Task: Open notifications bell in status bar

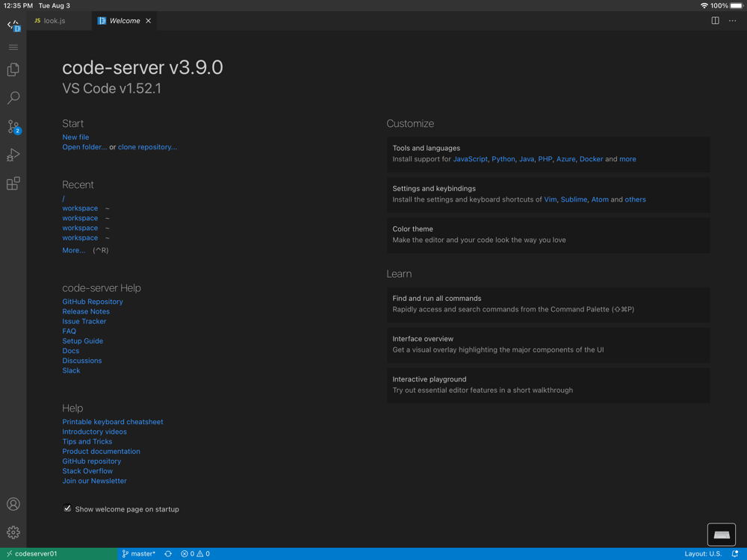Action: point(734,554)
